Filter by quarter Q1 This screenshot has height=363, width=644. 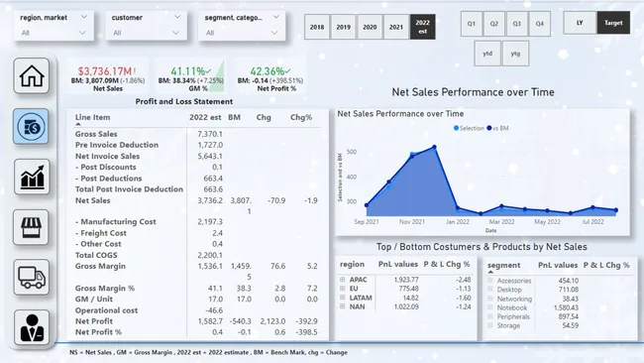(472, 24)
